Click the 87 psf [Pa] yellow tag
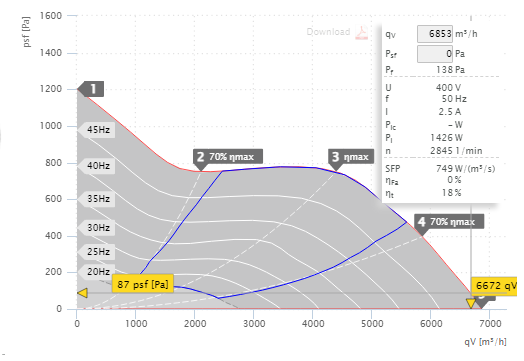 tap(143, 284)
